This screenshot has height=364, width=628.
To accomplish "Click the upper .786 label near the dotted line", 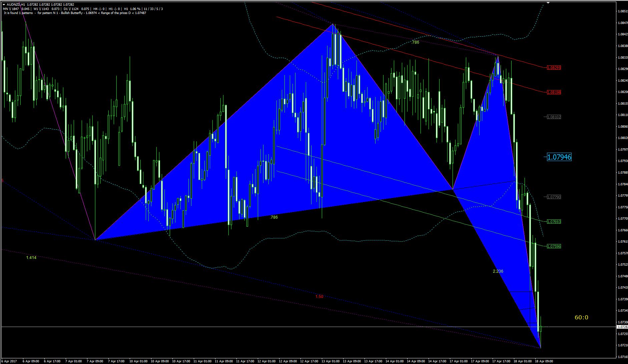I will (415, 42).
